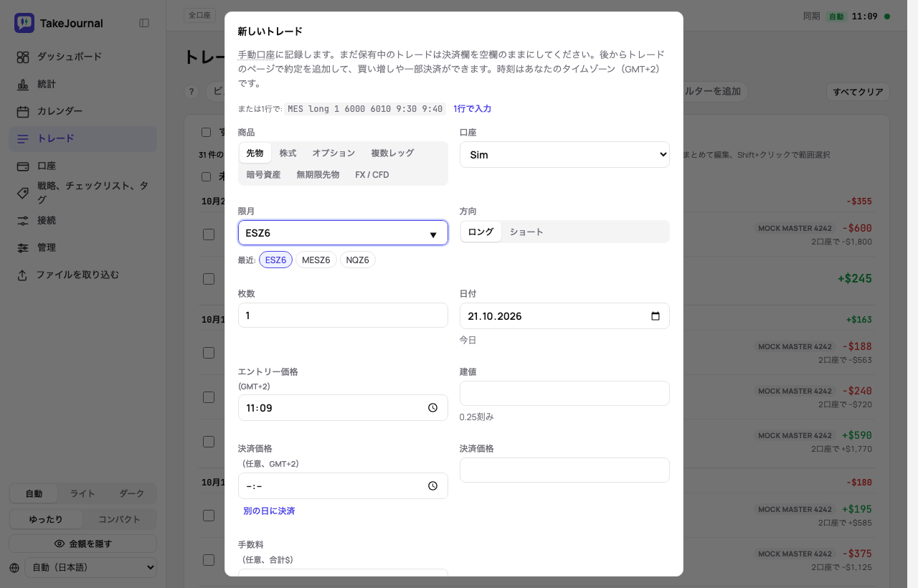Click the TakeJournal logo icon
Image resolution: width=918 pixels, height=588 pixels.
(24, 23)
